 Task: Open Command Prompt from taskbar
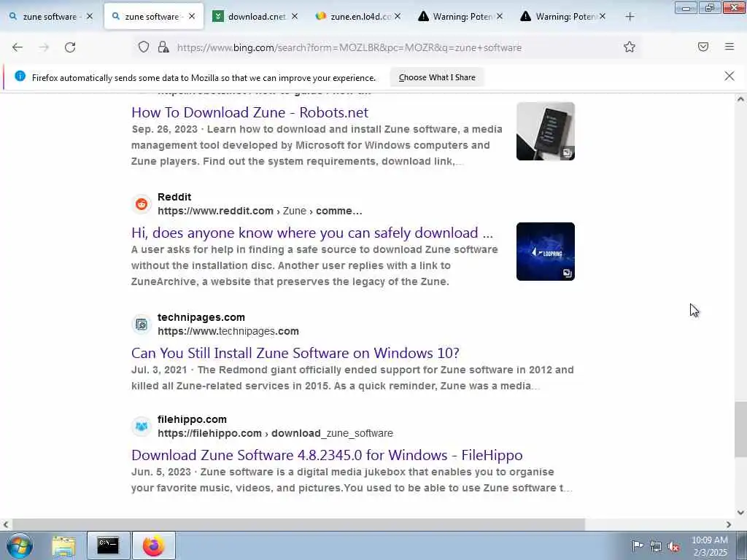[x=108, y=545]
